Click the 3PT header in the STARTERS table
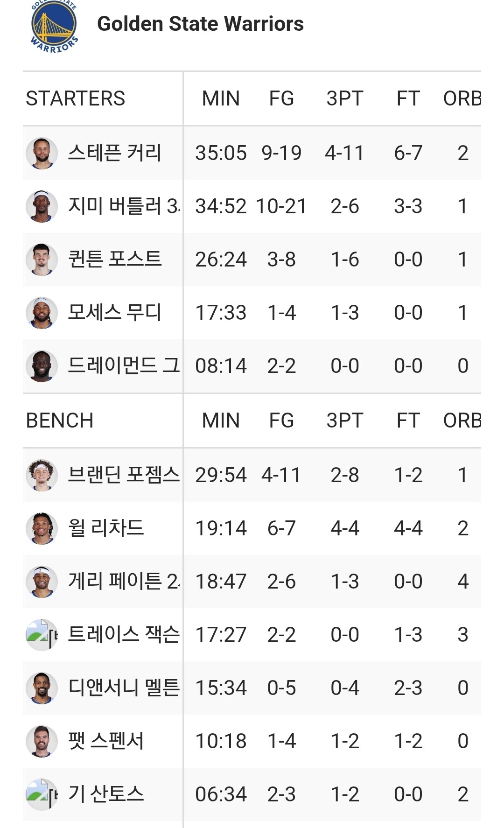Viewport: 504px width, 828px height. pyautogui.click(x=344, y=98)
